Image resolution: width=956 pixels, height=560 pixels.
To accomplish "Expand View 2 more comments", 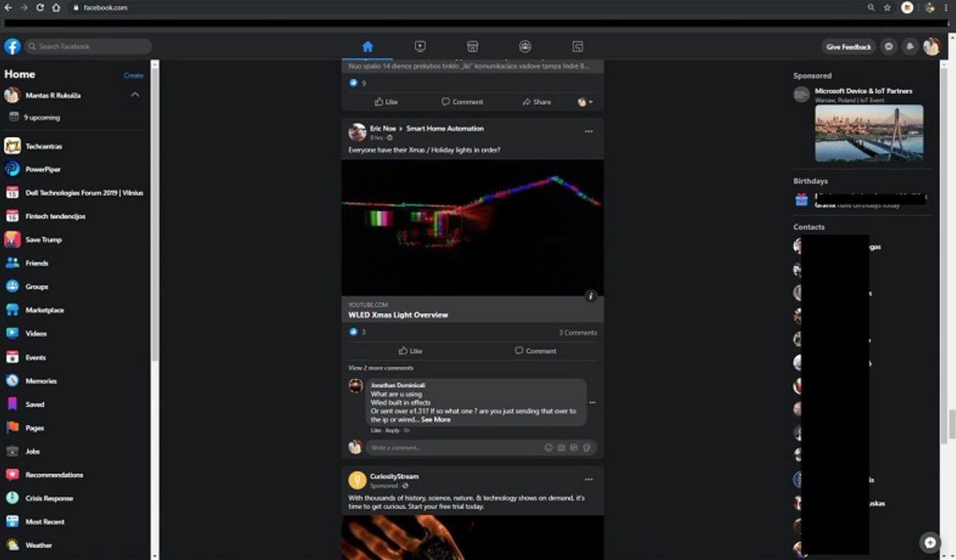I will click(x=381, y=368).
